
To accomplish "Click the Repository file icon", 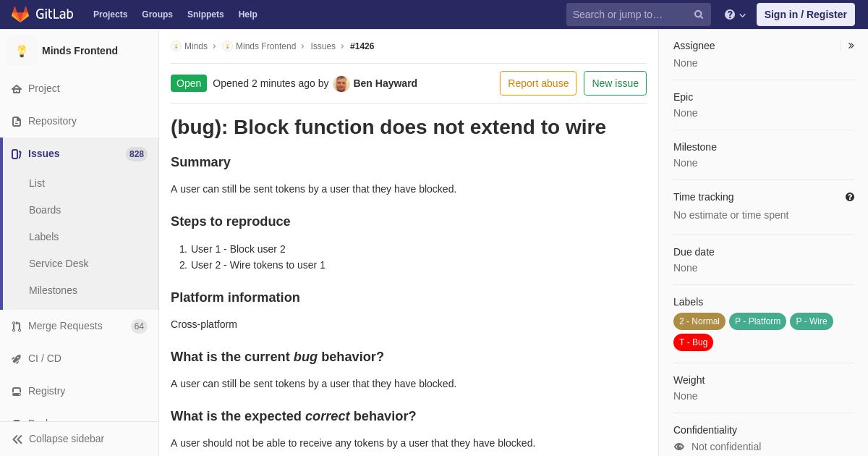I will 17,122.
